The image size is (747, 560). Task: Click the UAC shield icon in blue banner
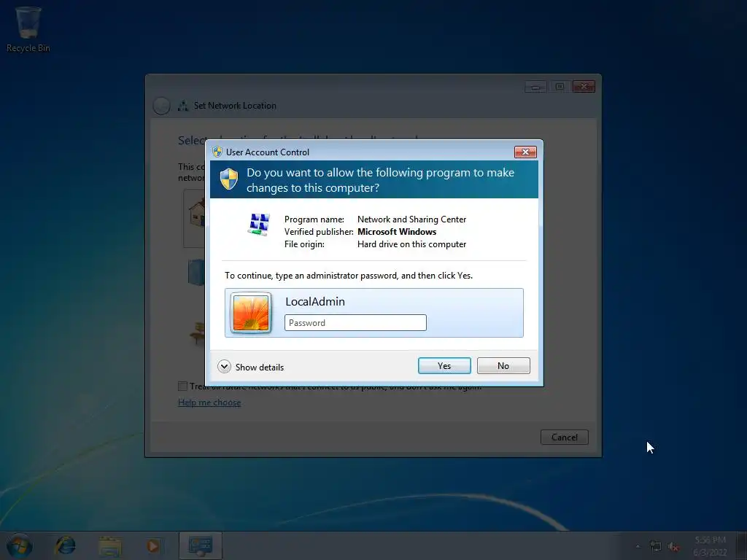(x=229, y=179)
